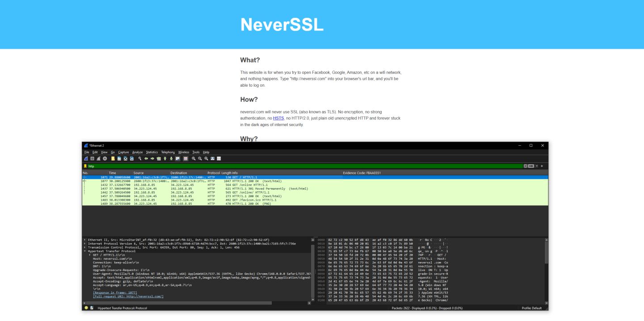This screenshot has height=321, width=644.
Task: Expand the Ethernet II tree node
Action: click(x=84, y=240)
